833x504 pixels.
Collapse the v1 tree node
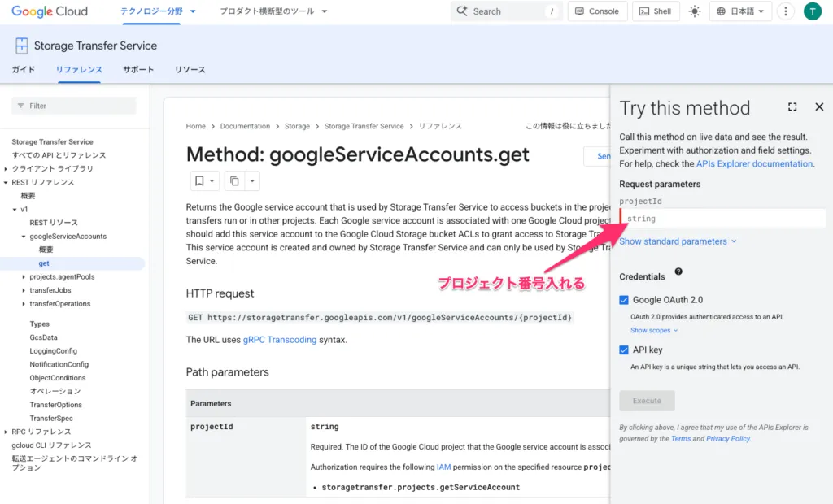[x=15, y=209]
